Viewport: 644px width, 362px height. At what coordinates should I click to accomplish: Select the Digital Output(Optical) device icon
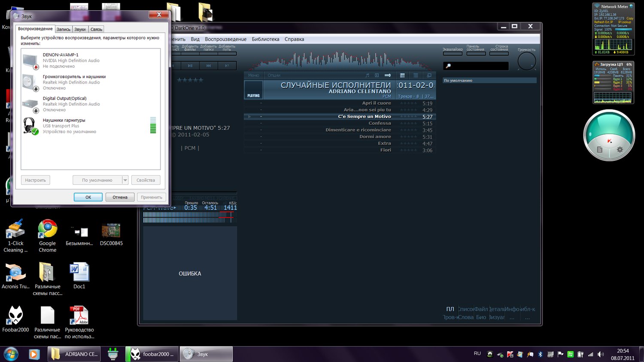(30, 105)
